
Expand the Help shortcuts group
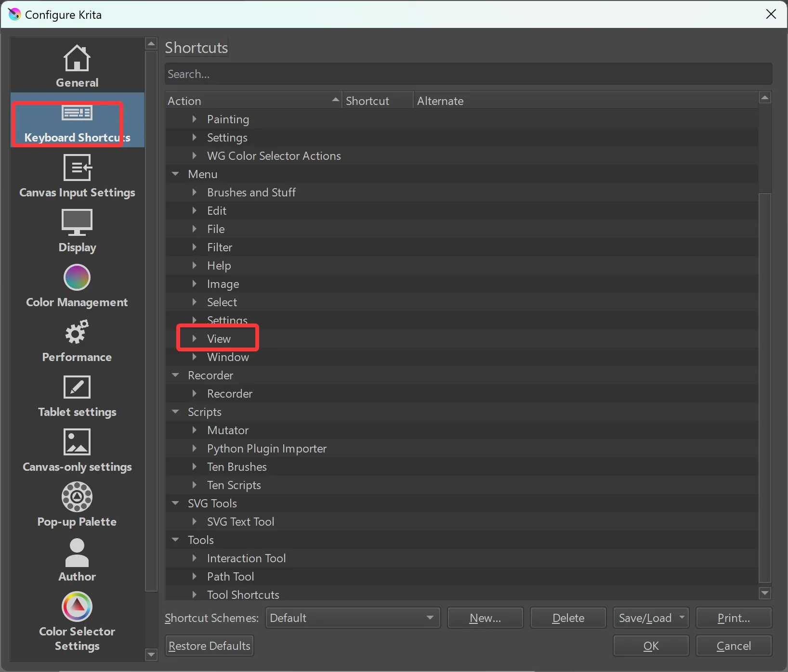[x=194, y=265]
